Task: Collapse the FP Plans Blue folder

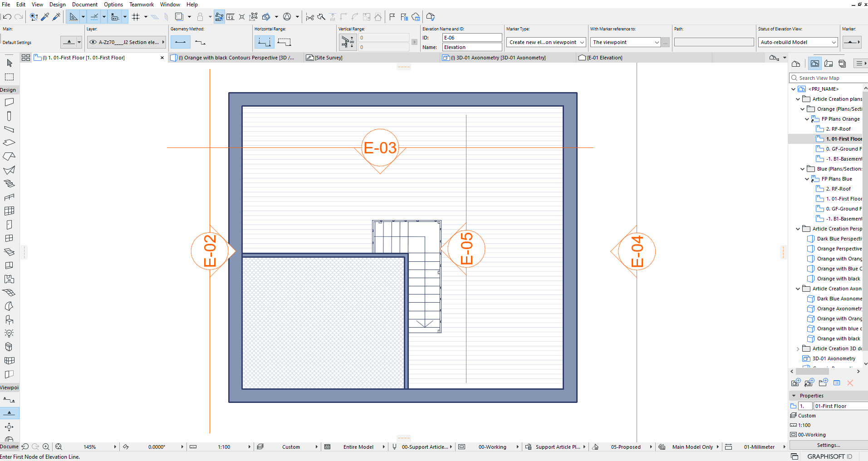Action: tap(806, 179)
